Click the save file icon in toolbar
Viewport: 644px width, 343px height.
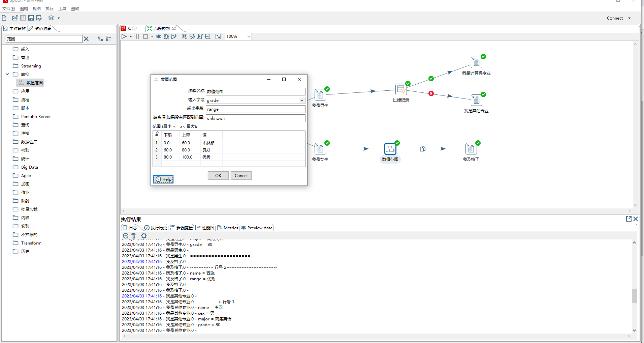click(x=31, y=18)
